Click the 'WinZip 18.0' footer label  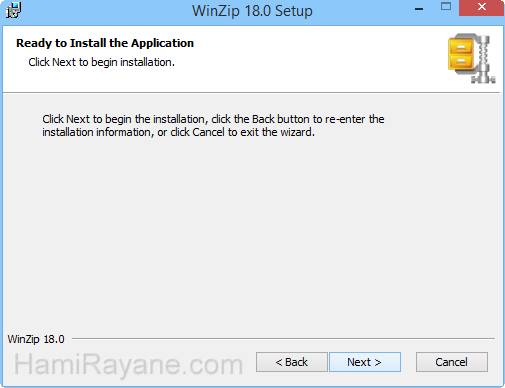[x=36, y=339]
